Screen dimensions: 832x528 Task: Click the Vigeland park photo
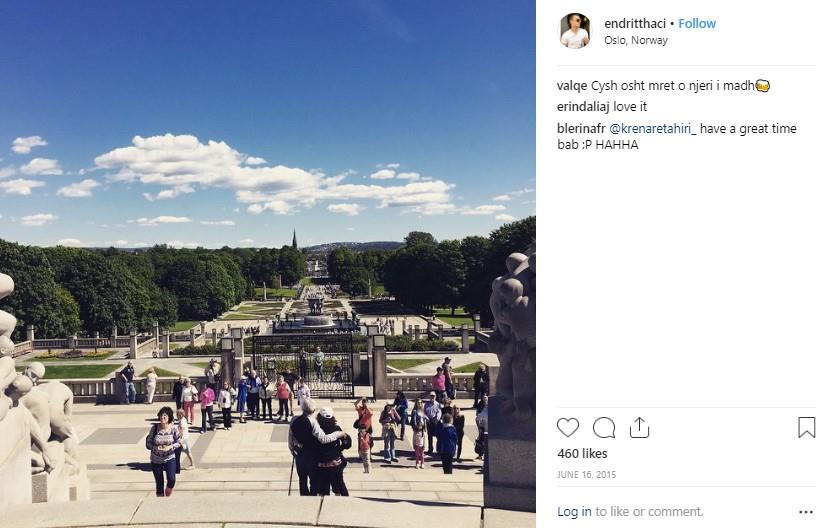(267, 264)
